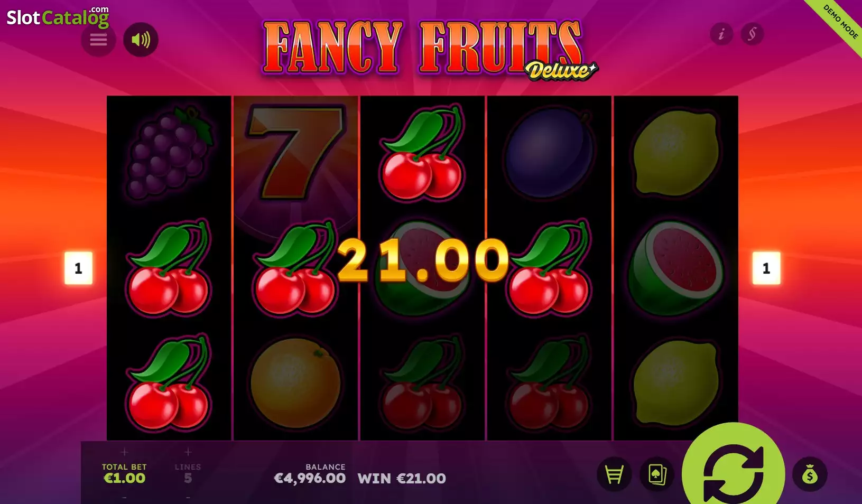Mute the game sound
Viewport: 862px width, 504px height.
tap(141, 40)
